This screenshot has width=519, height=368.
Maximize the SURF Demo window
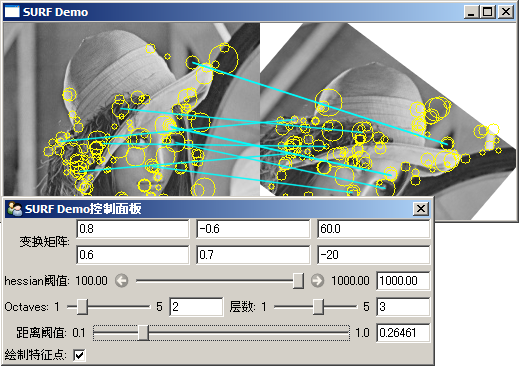(487, 12)
